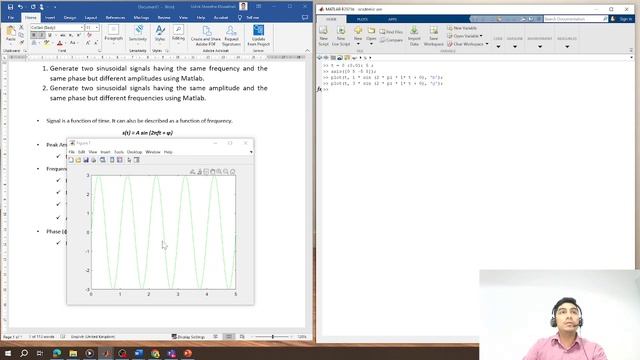Toggle Print Layout view in Word status bar
This screenshot has width=640, height=360.
(x=229, y=337)
